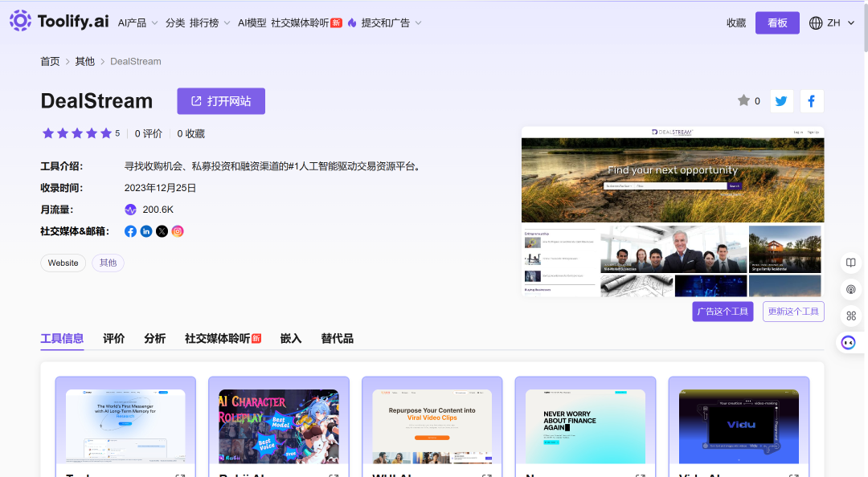The height and width of the screenshot is (477, 868).
Task: Click the monthly traffic chart icon
Action: (130, 210)
